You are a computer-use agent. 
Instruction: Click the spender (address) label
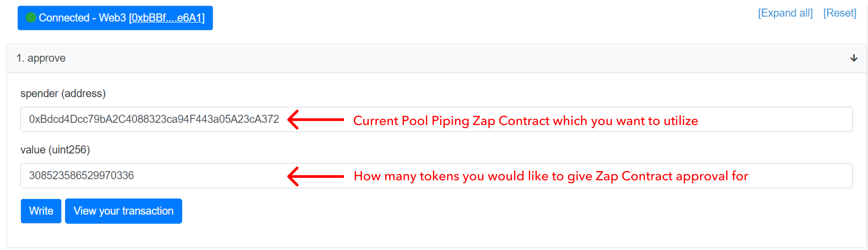point(63,93)
